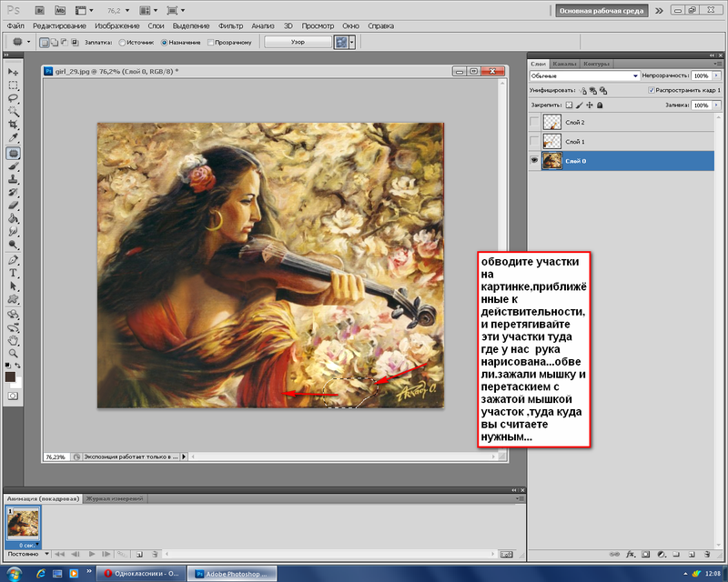Image resolution: width=728 pixels, height=582 pixels.
Task: Open the 'Фильтр' menu
Action: coord(231,26)
